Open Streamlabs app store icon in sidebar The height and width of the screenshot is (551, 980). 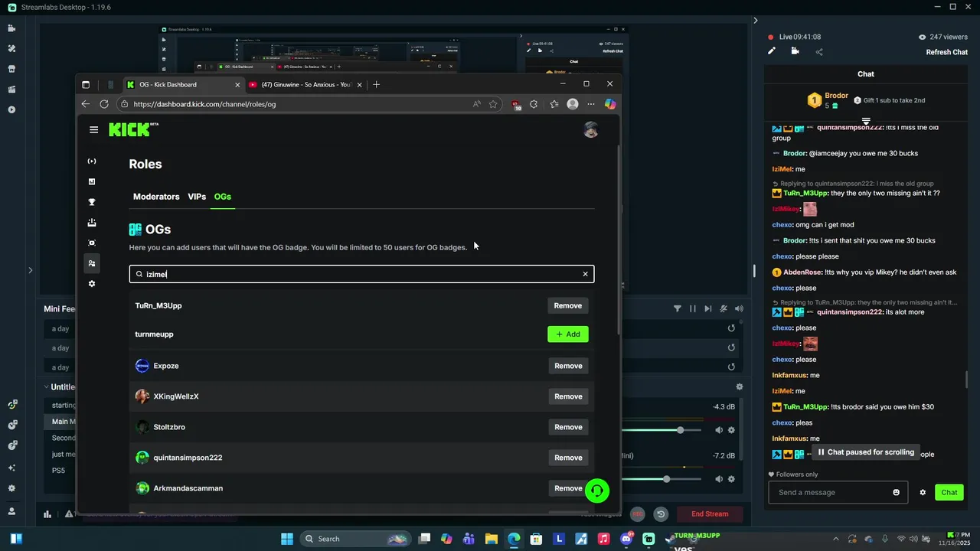click(x=11, y=69)
